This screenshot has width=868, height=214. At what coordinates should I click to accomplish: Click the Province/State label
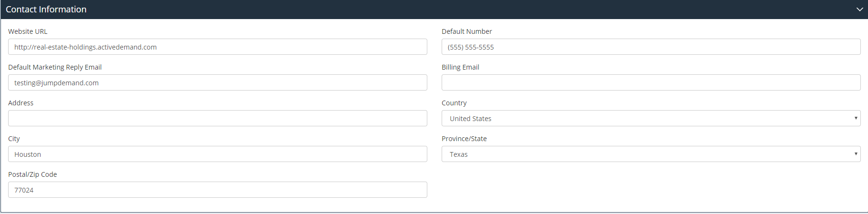(464, 139)
